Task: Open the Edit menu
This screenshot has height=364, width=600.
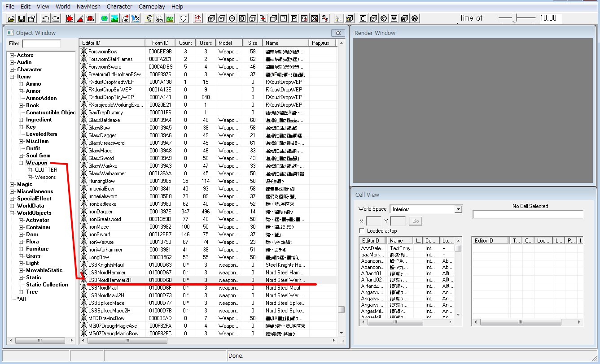Action: pyautogui.click(x=26, y=6)
